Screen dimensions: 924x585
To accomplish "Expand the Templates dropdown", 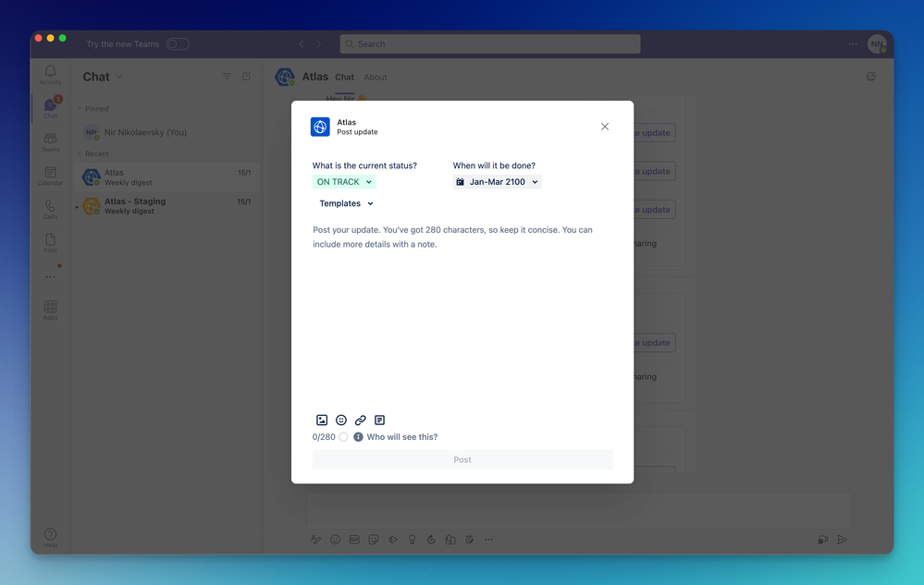I will (346, 203).
